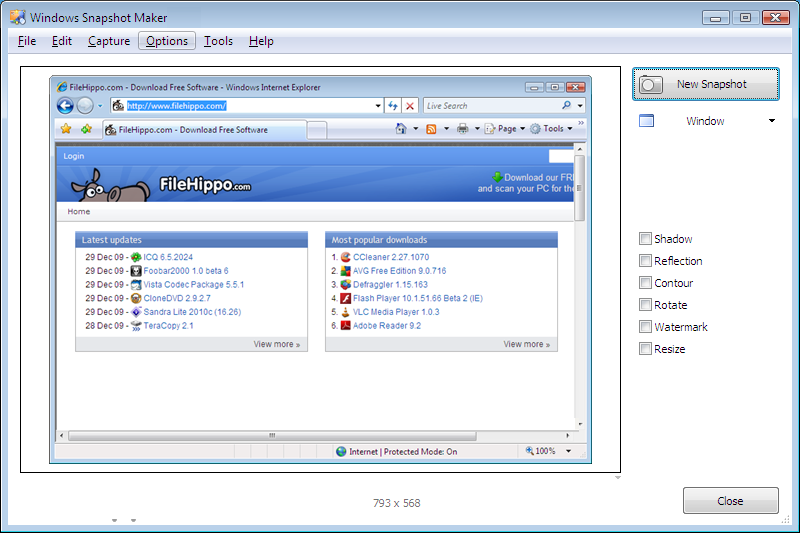Click the IE Refresh icon
The width and height of the screenshot is (800, 533).
click(x=392, y=106)
